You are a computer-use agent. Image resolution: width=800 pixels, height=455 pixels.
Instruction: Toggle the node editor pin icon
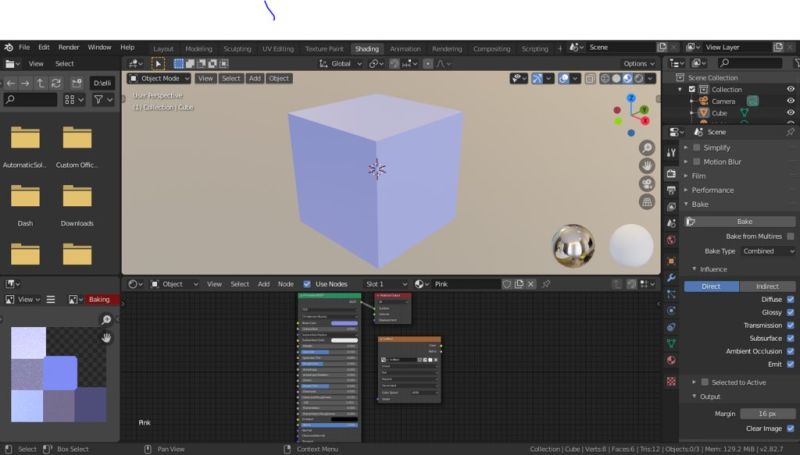click(546, 284)
